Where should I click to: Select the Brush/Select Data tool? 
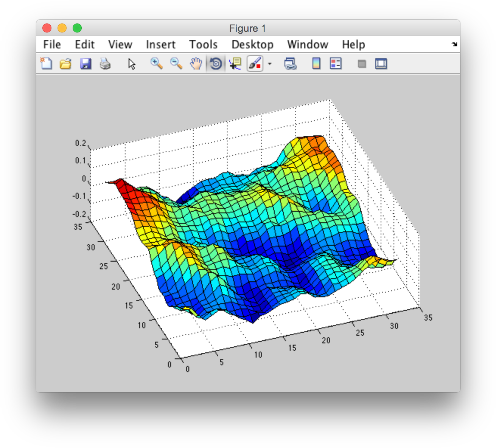click(254, 64)
